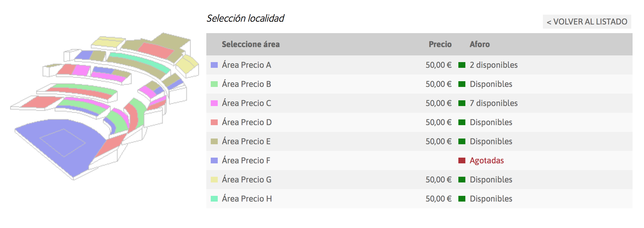Select Área Precio B row

pyautogui.click(x=419, y=84)
